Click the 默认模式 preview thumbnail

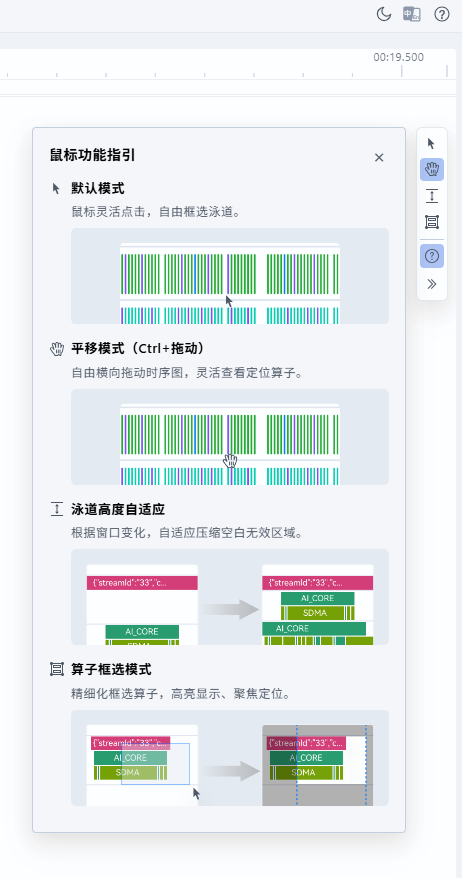click(230, 276)
